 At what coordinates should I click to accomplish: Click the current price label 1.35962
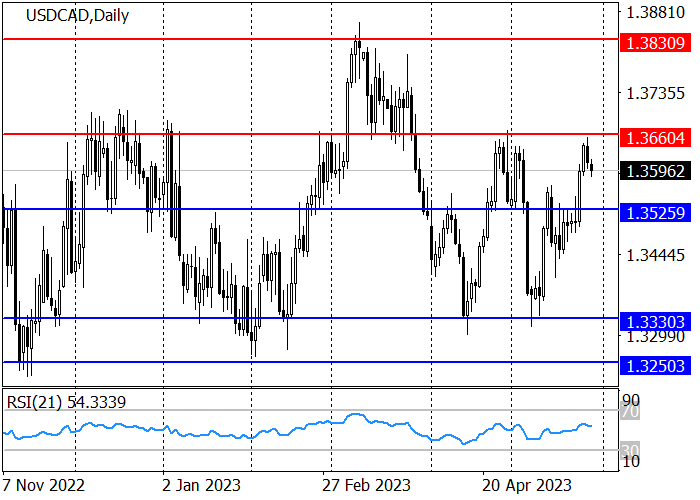tap(655, 171)
